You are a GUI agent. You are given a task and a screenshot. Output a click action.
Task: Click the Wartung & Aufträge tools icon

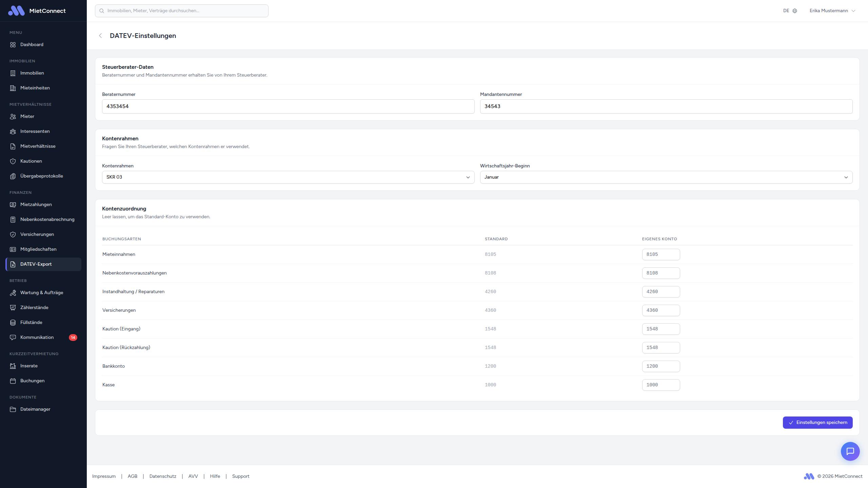[x=13, y=293]
